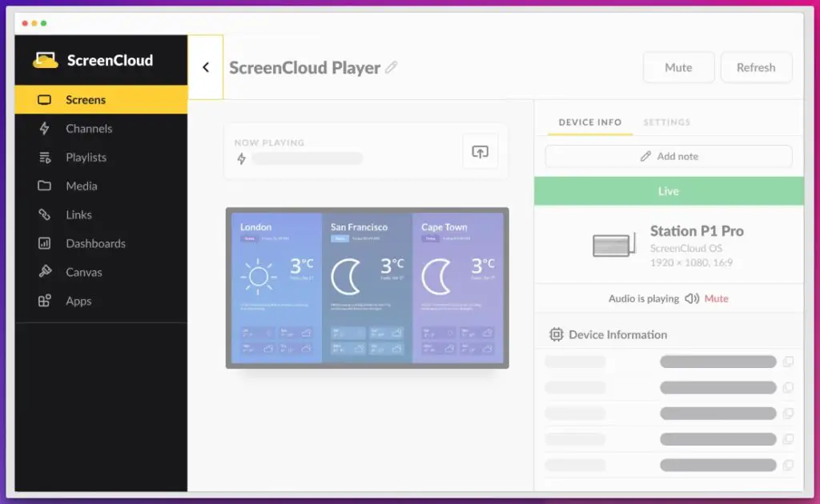This screenshot has height=504, width=820.
Task: Click the 1920 × 1080, 16:9 resolution text
Action: [691, 262]
